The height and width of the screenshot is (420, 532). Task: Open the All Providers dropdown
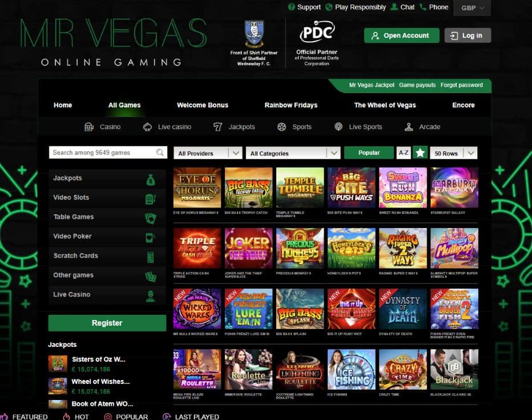pyautogui.click(x=208, y=153)
